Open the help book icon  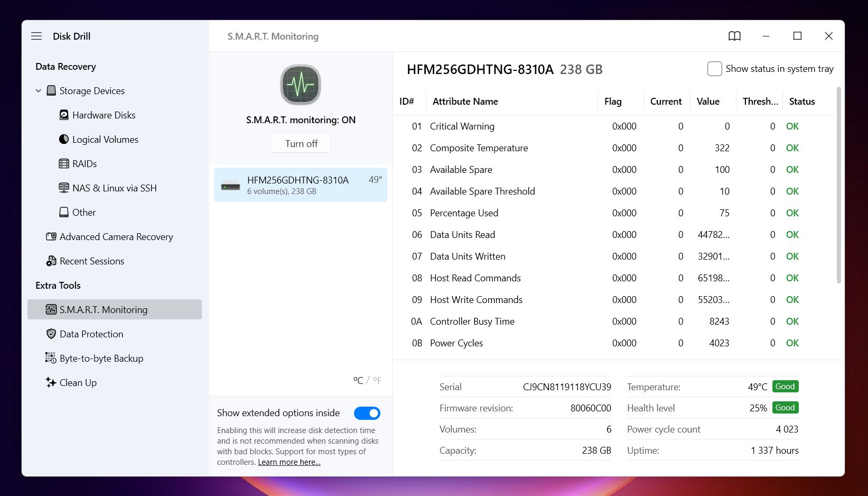pos(734,36)
